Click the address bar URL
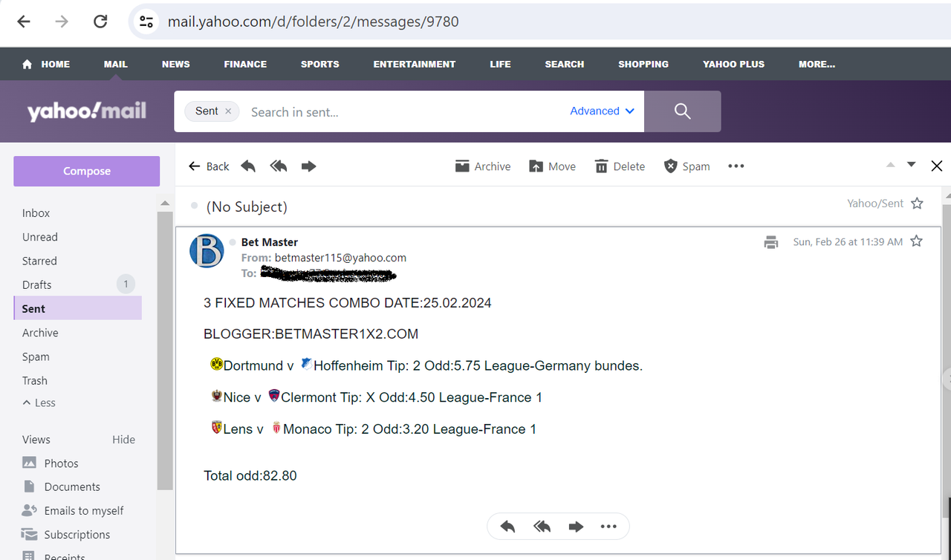Viewport: 951px width, 560px height. (x=313, y=22)
